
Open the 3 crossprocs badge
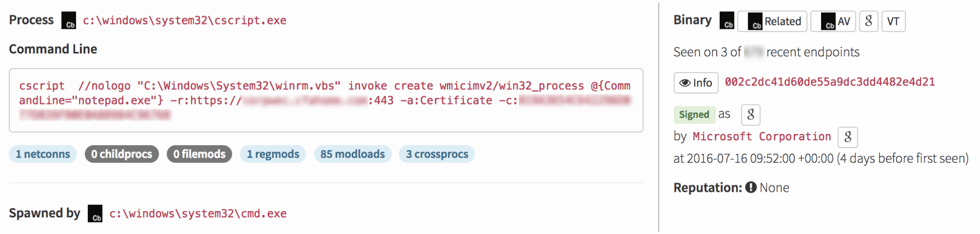click(437, 154)
